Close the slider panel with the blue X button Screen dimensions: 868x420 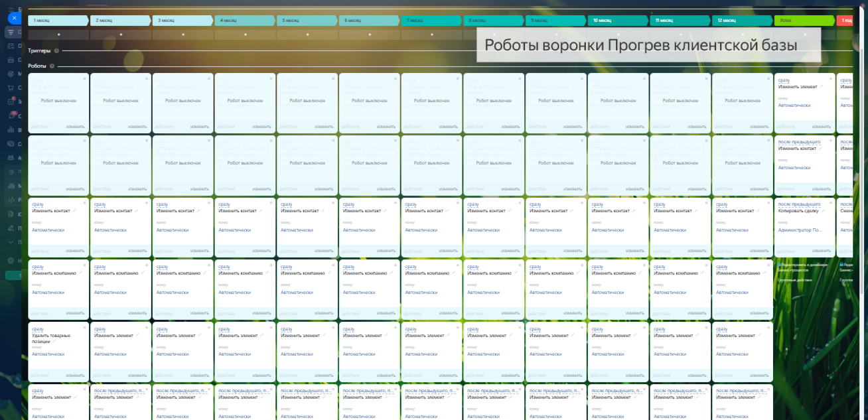pyautogui.click(x=13, y=18)
